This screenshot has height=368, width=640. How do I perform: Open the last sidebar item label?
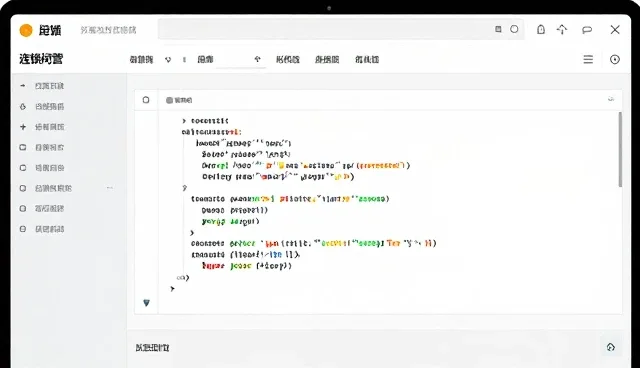click(x=49, y=229)
